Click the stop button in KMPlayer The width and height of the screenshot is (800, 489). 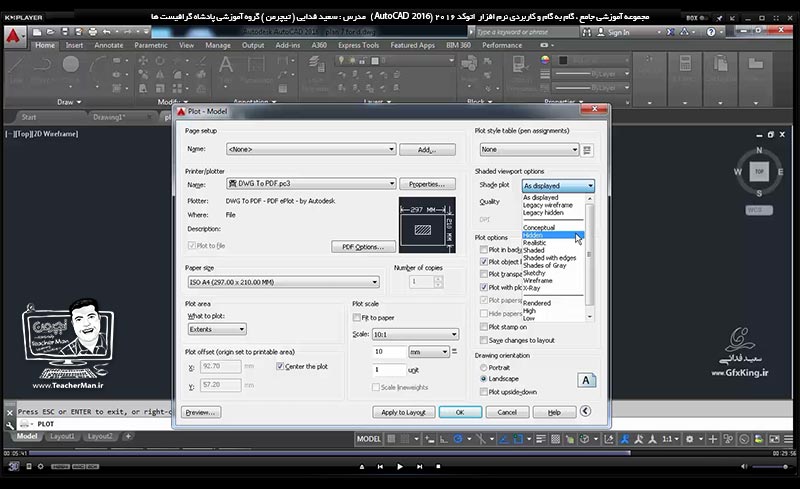pyautogui.click(x=438, y=466)
